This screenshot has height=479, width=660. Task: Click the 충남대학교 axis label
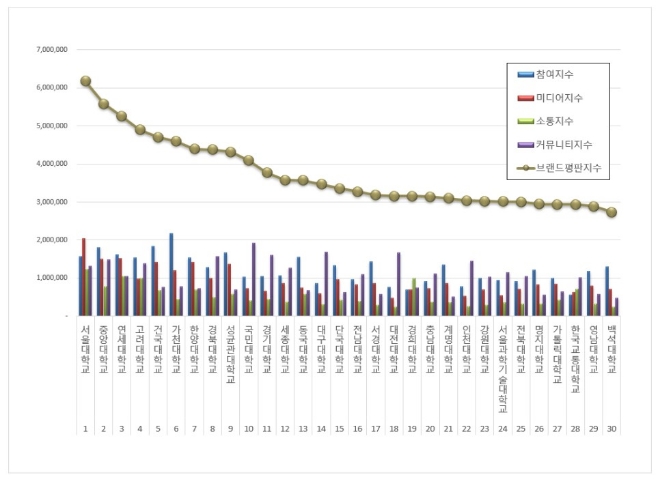point(430,349)
